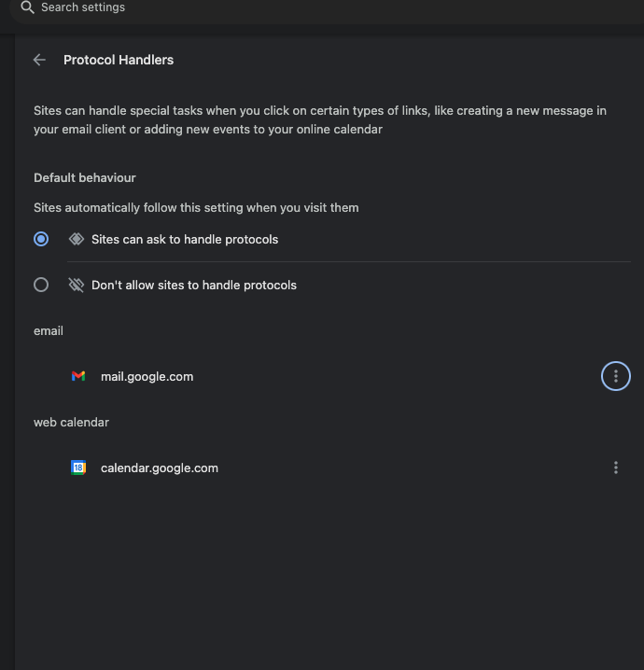
Task: Click the Gmail icon in the email section
Action: click(78, 376)
